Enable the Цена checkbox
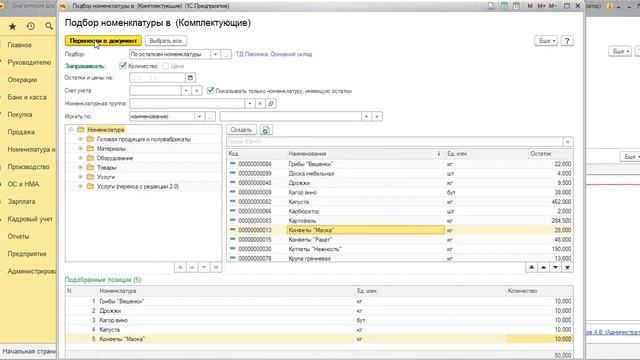The width and height of the screenshot is (640, 360). (x=165, y=66)
